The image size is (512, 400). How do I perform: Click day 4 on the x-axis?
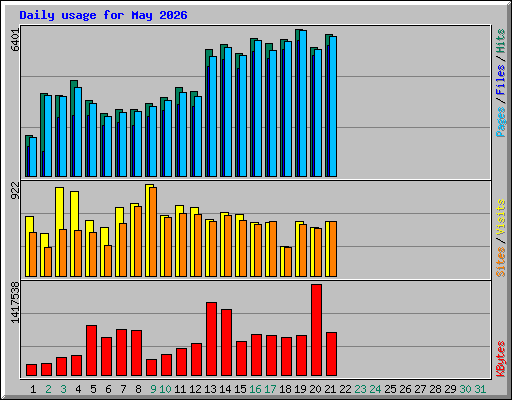pyautogui.click(x=78, y=389)
